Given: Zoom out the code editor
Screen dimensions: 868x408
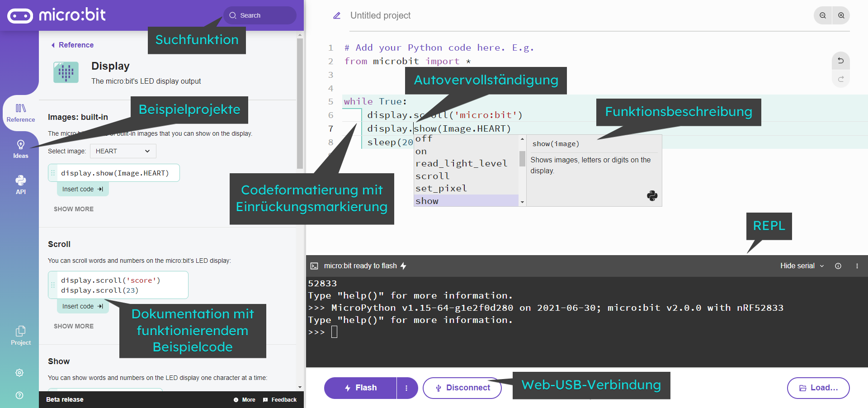Looking at the screenshot, I should [x=823, y=15].
